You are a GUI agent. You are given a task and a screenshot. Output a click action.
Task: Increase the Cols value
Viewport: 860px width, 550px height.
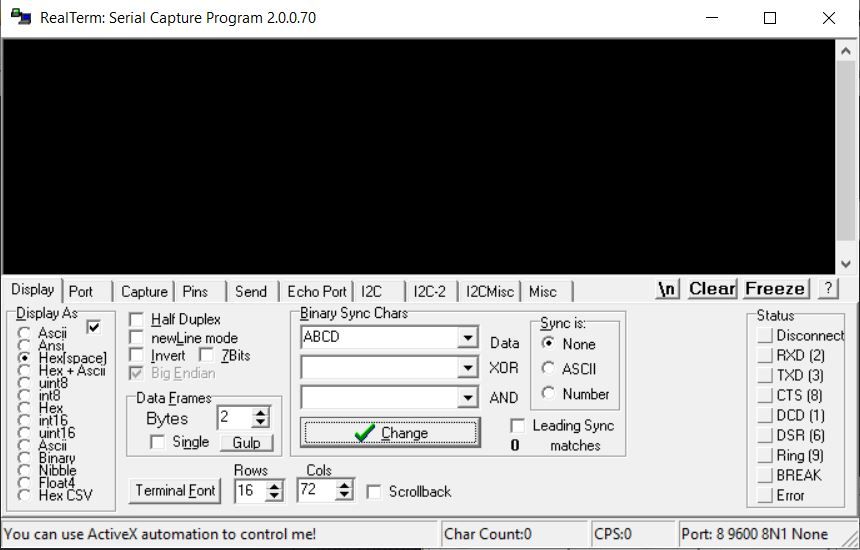(x=344, y=485)
